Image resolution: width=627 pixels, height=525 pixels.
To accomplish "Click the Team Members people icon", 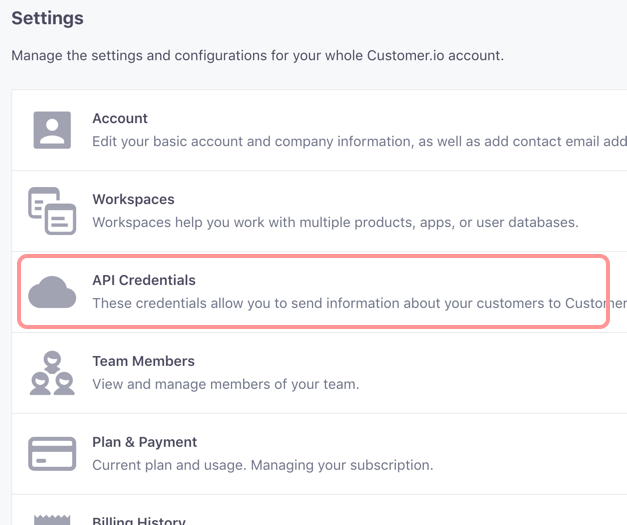I will point(52,373).
